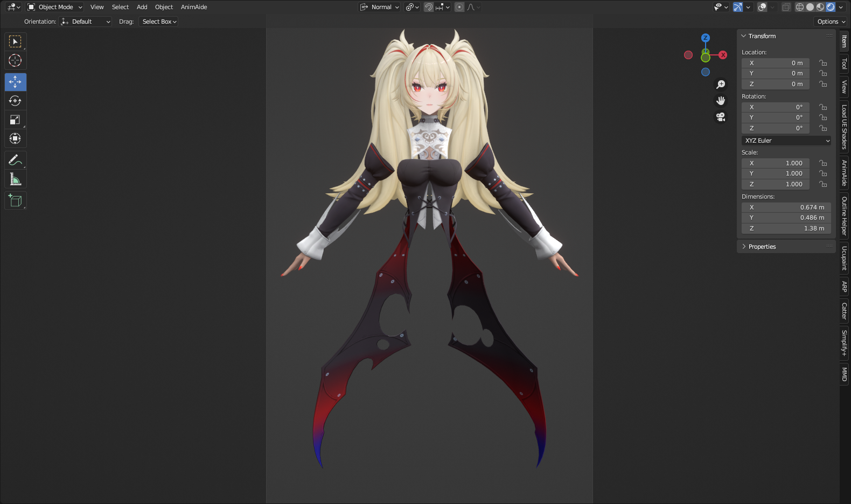The image size is (851, 504).
Task: Toggle viewport overlays
Action: point(762,7)
